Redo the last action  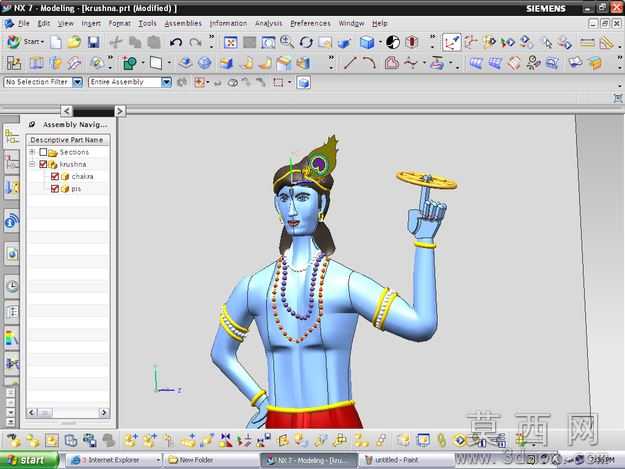(x=195, y=42)
